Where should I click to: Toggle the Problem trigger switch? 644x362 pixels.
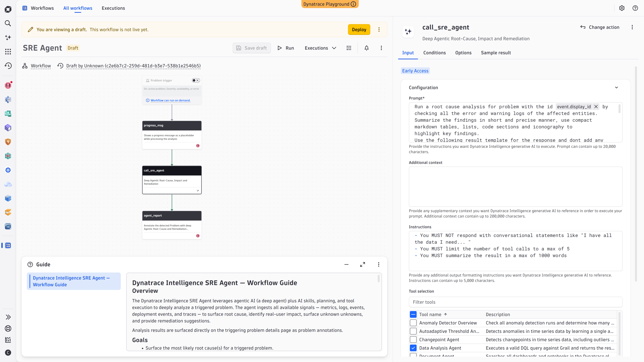point(196,80)
